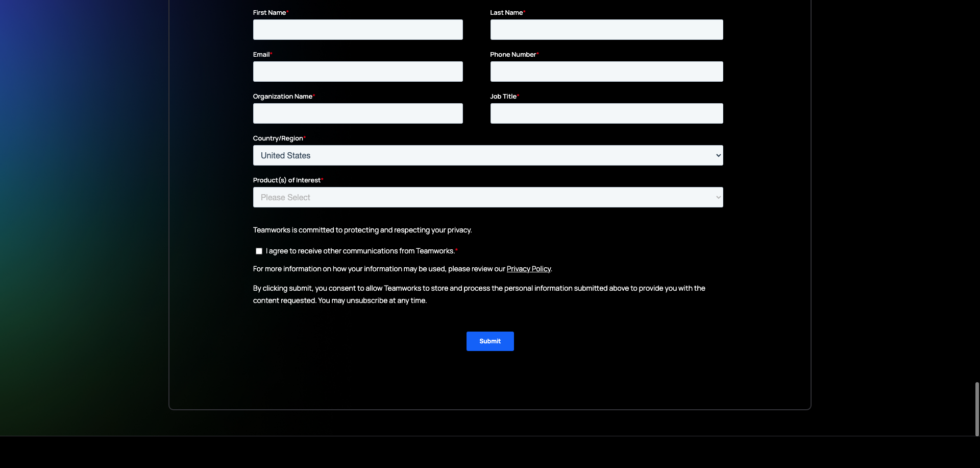
Task: Click the Last Name input field
Action: (606, 29)
